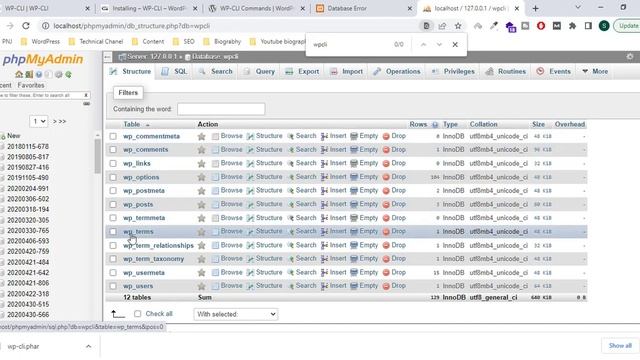Image resolution: width=640 pixels, height=360 pixels.
Task: Select database 20180115-678 in the tree
Action: click(28, 147)
